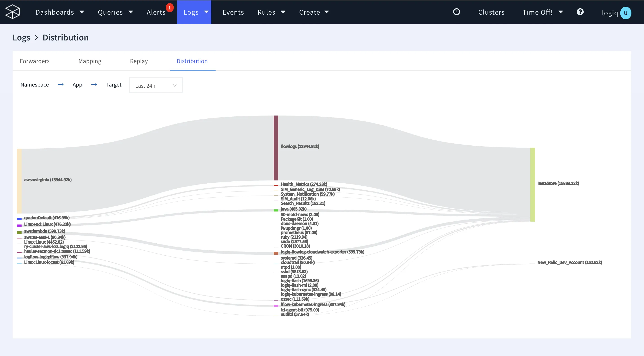Click the logflow-logiq:lflow (337.94k) label
The height and width of the screenshot is (356, 644).
click(51, 257)
